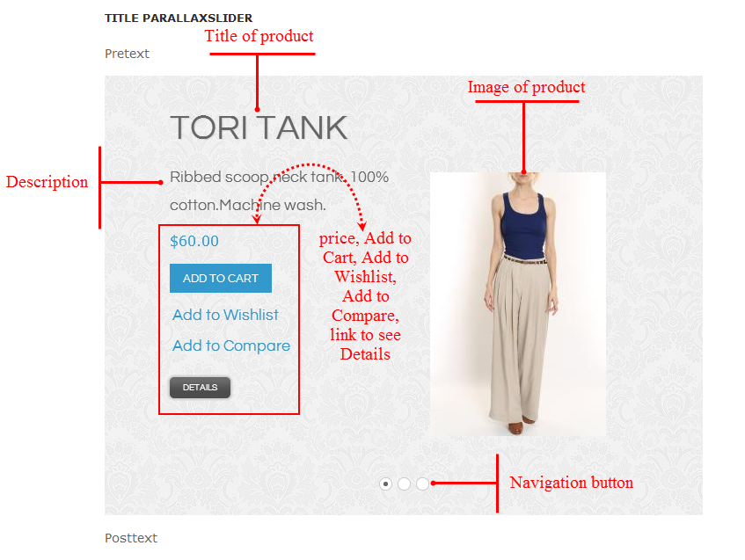Click the TITLE PARALLAXSLIDER heading
The height and width of the screenshot is (560, 745).
tap(179, 18)
